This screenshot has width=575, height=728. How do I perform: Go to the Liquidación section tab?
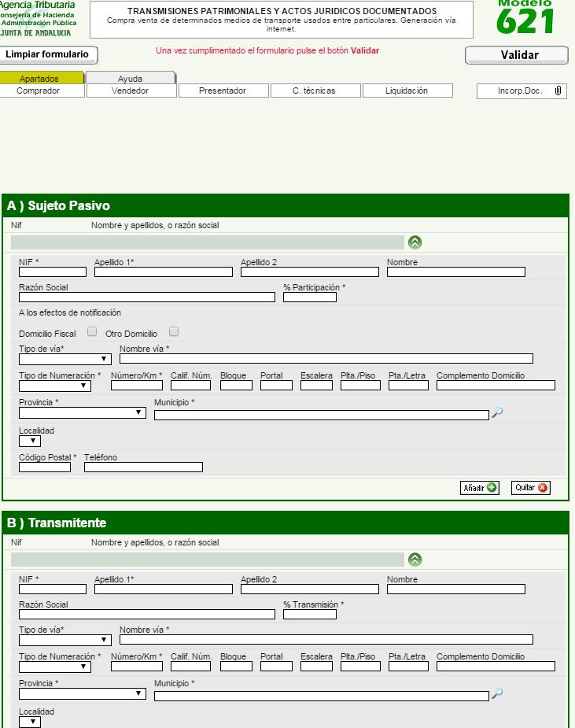click(x=407, y=91)
